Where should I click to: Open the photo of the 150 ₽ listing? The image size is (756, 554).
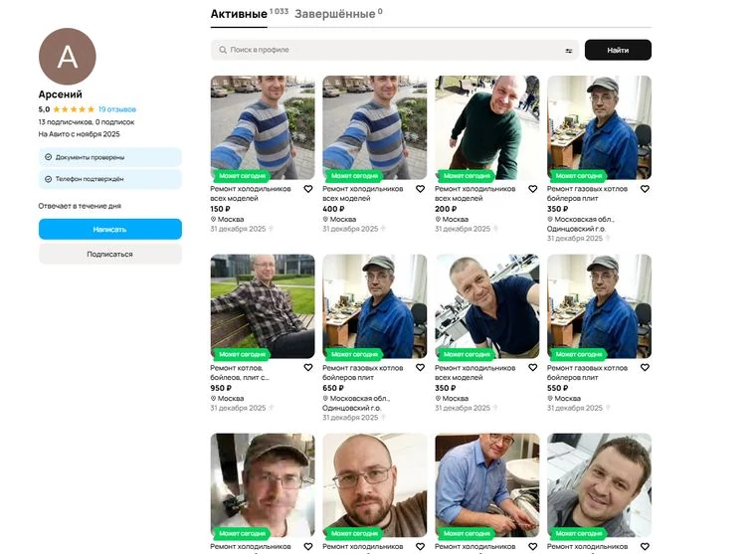tap(263, 127)
